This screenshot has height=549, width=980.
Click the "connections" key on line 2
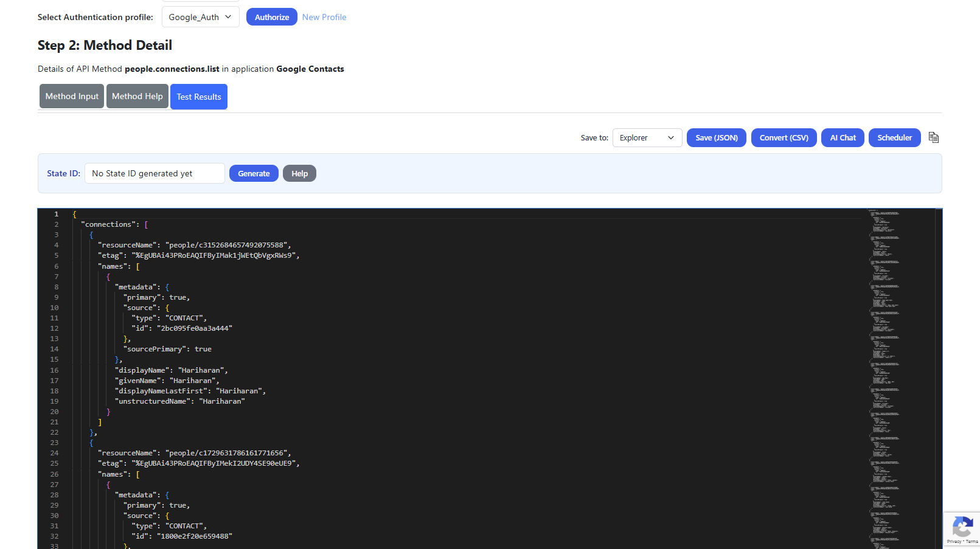coord(109,224)
